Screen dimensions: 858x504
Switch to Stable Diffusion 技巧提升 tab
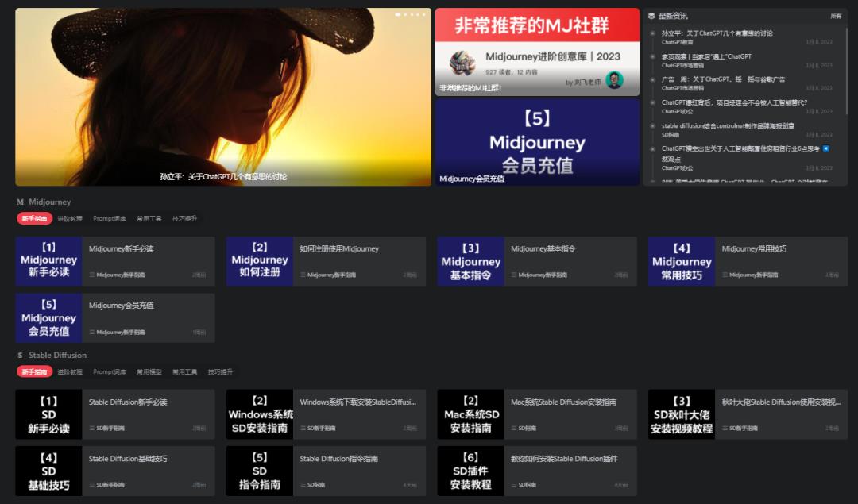click(220, 371)
